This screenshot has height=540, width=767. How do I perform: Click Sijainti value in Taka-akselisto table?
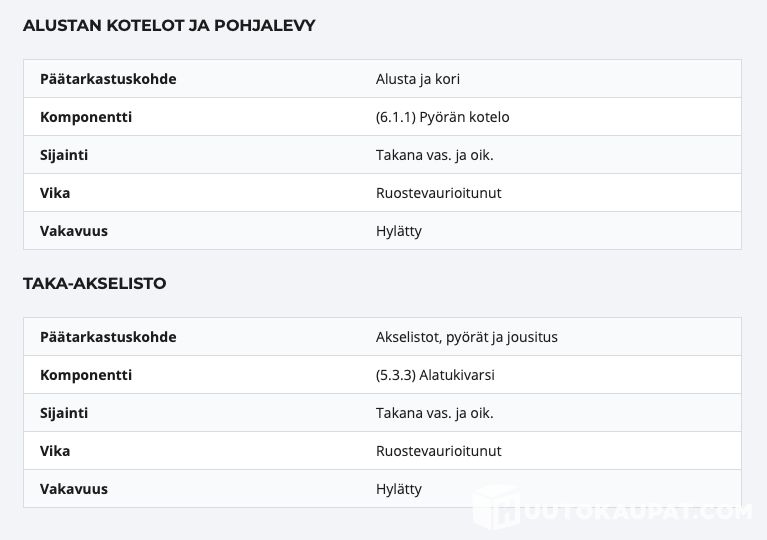coord(435,413)
